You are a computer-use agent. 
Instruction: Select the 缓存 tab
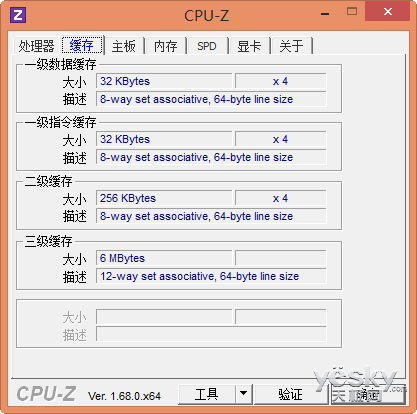tap(82, 45)
